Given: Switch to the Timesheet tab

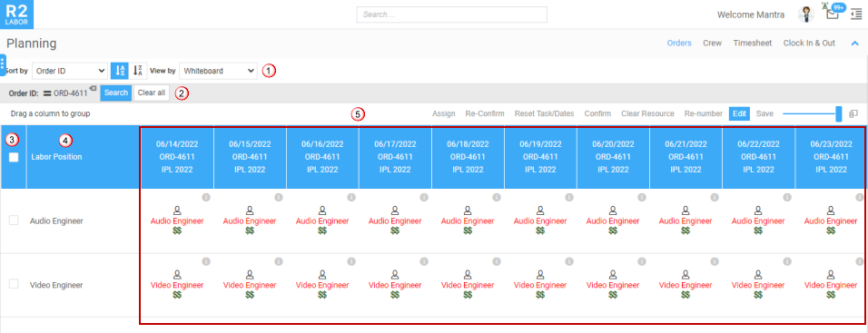Looking at the screenshot, I should tap(753, 43).
